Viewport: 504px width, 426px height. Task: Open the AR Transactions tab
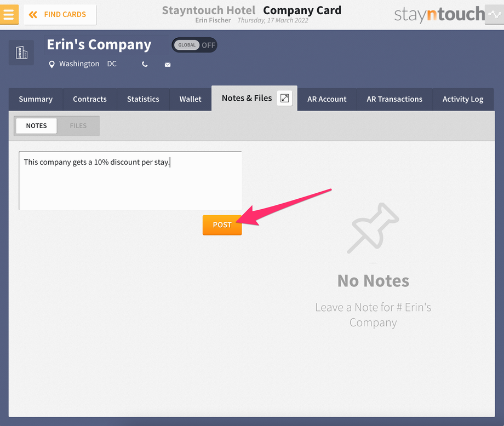tap(394, 99)
